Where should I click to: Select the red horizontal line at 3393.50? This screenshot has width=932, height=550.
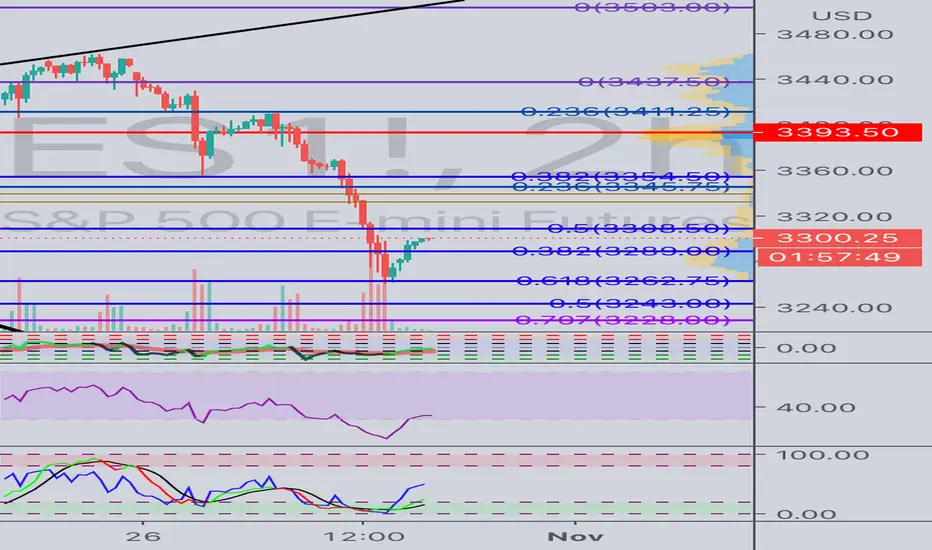point(376,132)
